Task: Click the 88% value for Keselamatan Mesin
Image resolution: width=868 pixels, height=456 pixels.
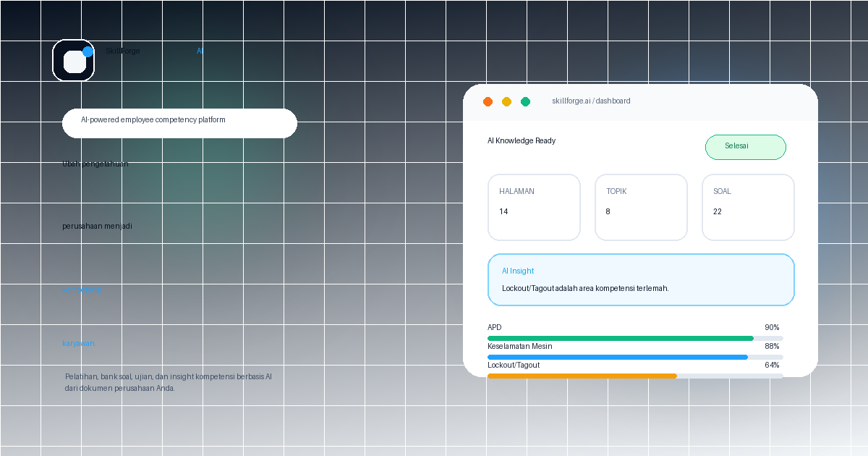Action: point(772,346)
